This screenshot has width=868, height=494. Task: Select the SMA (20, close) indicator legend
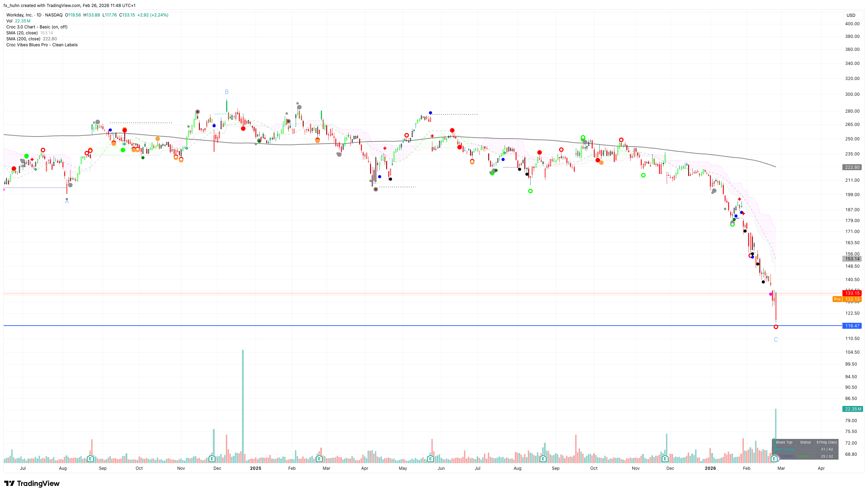(x=22, y=33)
